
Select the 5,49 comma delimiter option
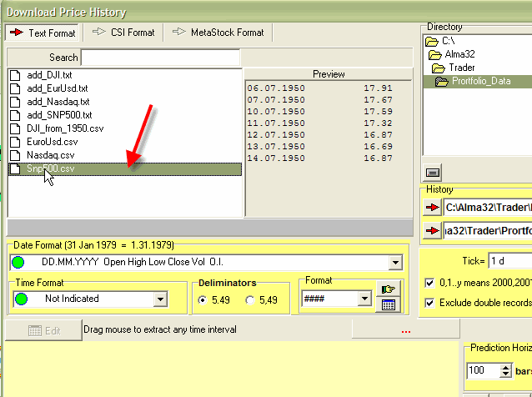(x=250, y=300)
